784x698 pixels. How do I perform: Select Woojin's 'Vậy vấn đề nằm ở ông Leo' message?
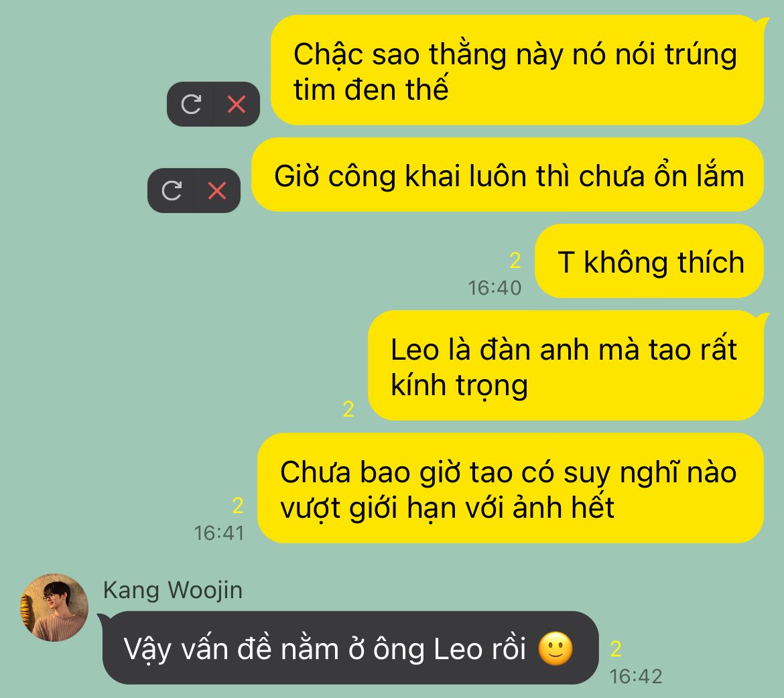350,648
